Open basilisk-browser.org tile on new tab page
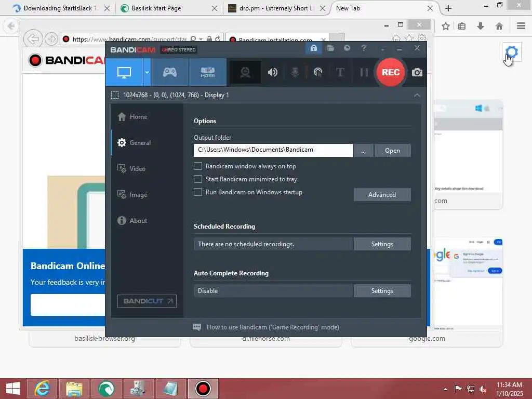This screenshot has height=399, width=532. (104, 338)
